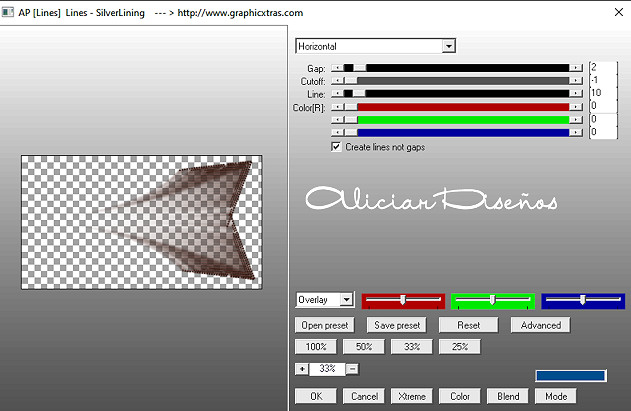Viewport: 631px width, 411px height.
Task: Click the blue color swatch bar
Action: tap(570, 375)
